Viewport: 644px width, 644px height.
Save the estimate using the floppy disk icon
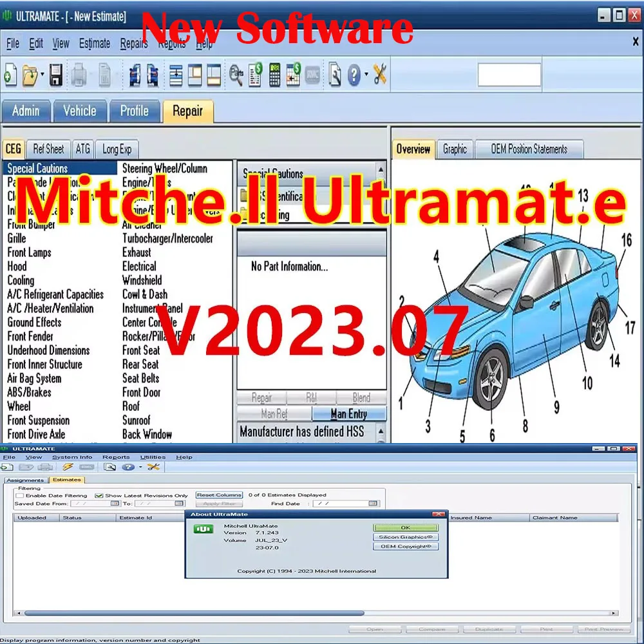[55, 74]
